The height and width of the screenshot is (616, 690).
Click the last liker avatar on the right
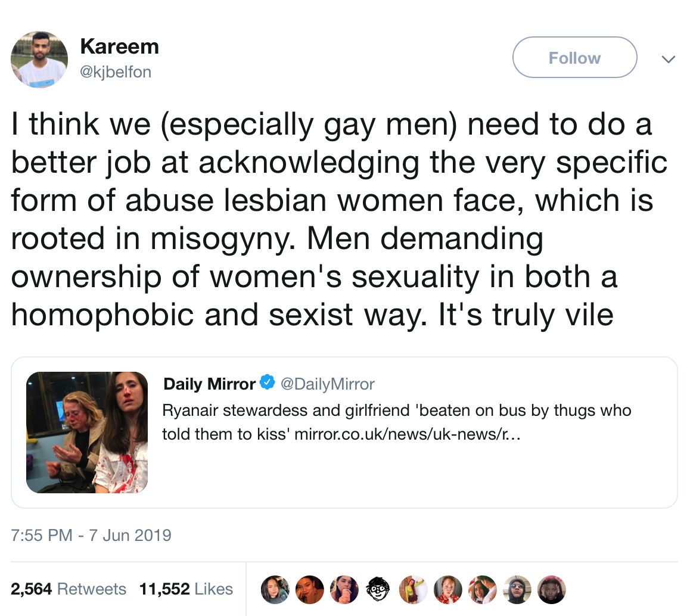point(551,589)
